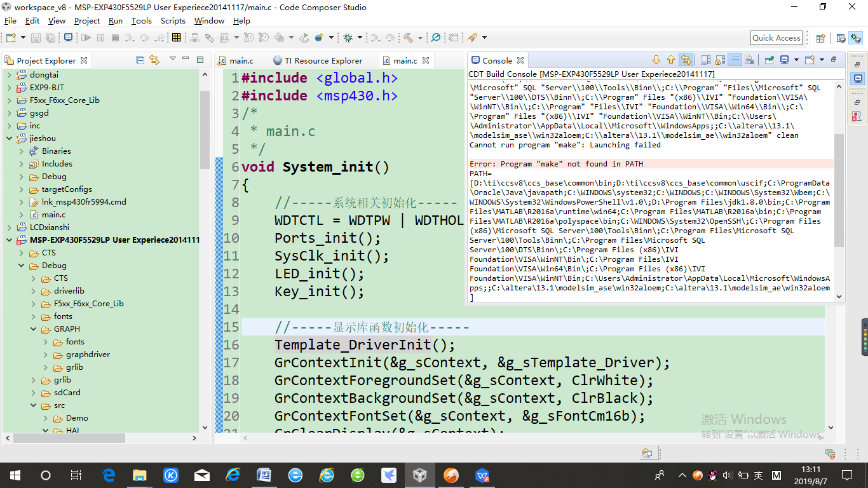Click the green Debug bug icon
The image size is (868, 488).
pos(348,37)
